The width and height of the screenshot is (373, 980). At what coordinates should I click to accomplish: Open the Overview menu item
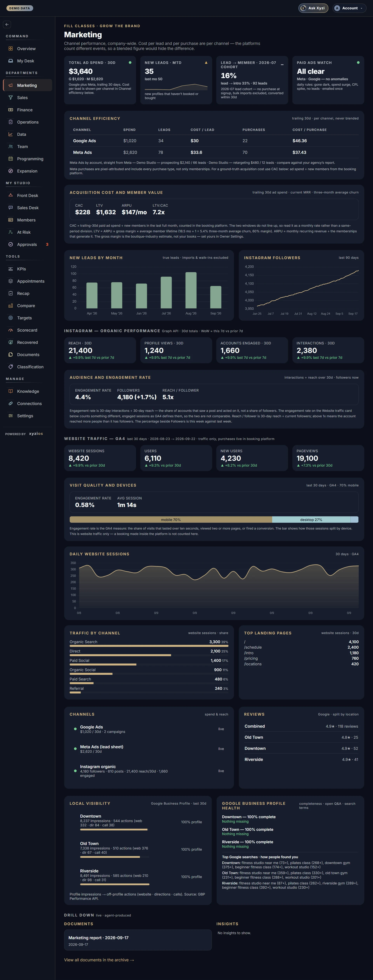tap(27, 49)
